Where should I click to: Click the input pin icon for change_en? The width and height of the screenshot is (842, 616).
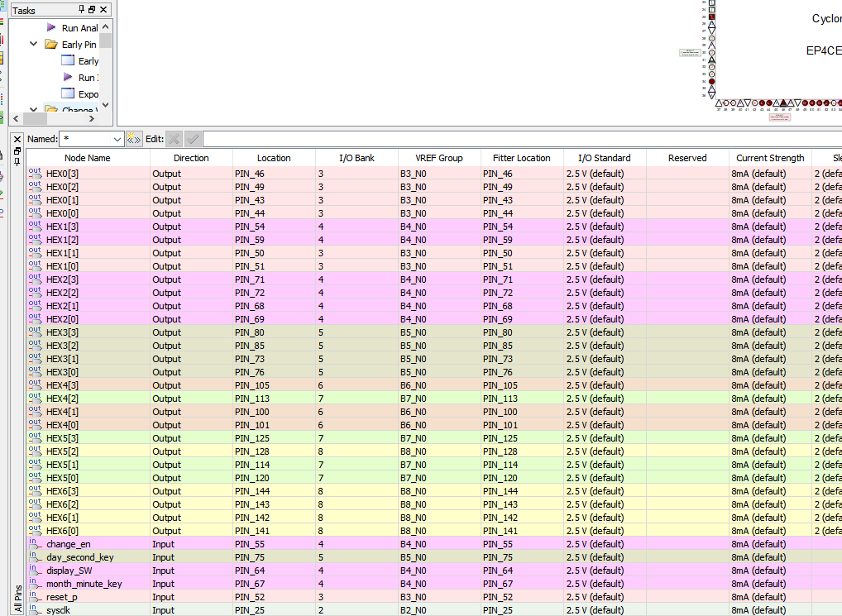35,543
